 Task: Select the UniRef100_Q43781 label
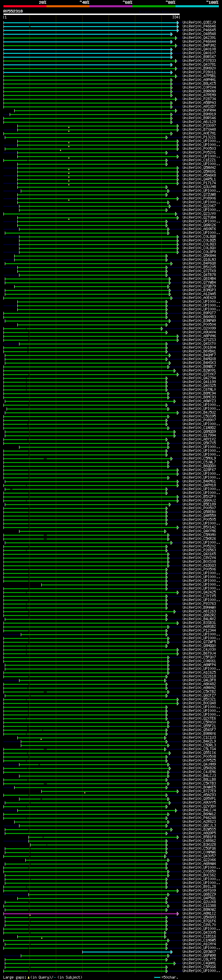point(199,64)
